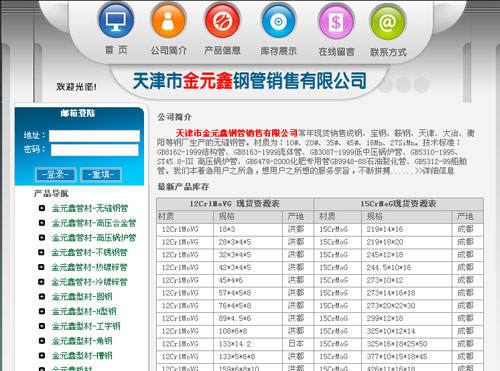
Task: Click the orange person company profile icon
Action: (x=168, y=21)
